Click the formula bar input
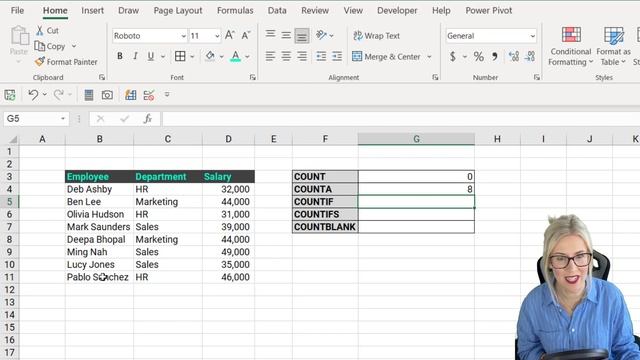 tap(401, 119)
